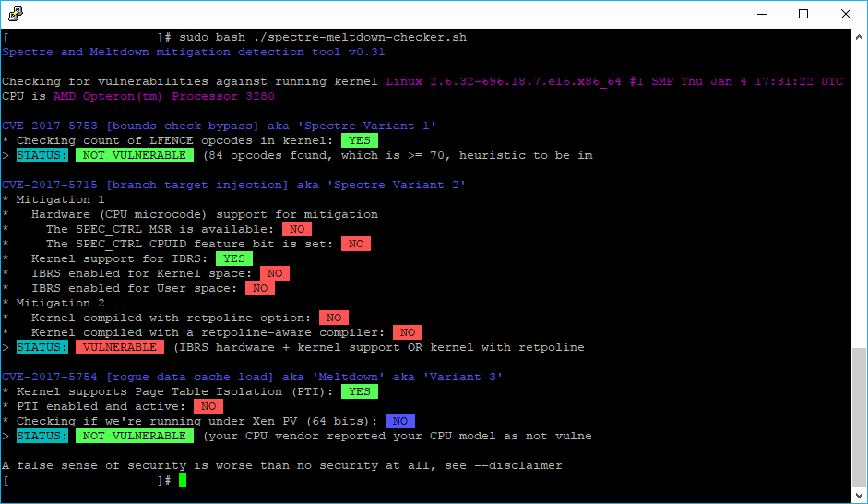Click the NO badge beside PTI enabled
Screen dimensions: 868x504
(208, 406)
